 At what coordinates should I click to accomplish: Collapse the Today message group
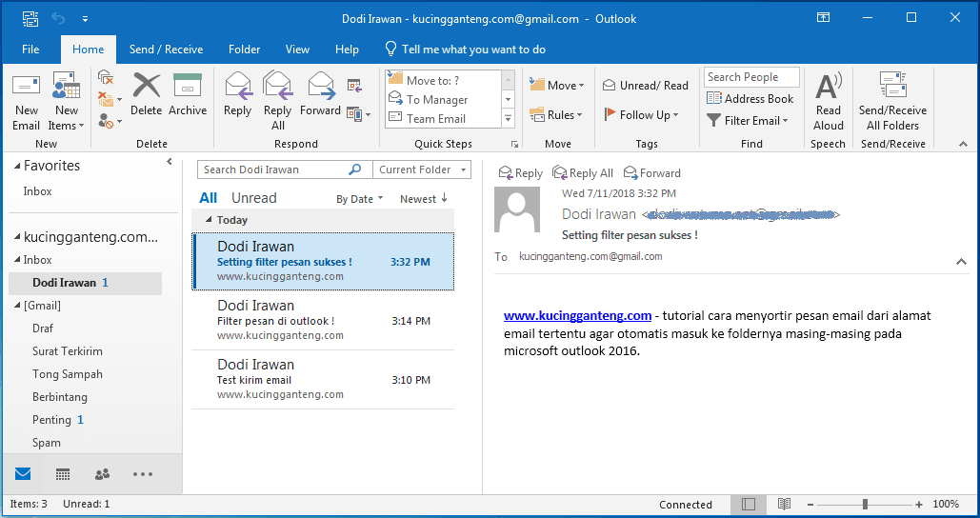[209, 220]
